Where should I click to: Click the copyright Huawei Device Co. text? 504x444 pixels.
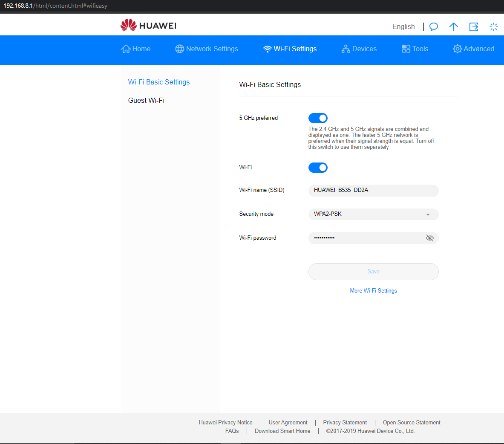[370, 431]
